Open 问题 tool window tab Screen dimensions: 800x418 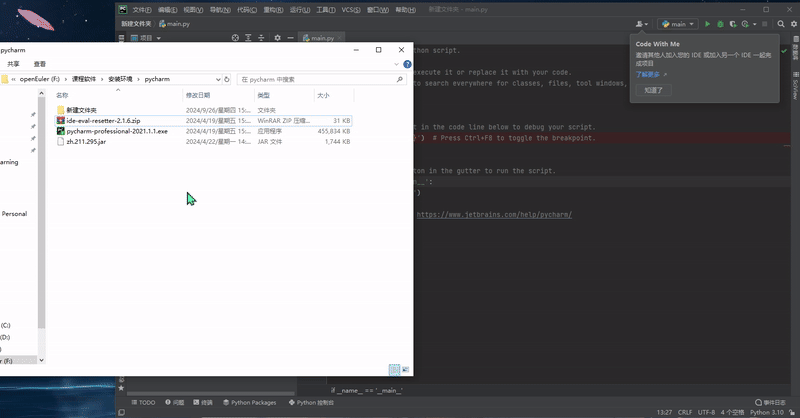[x=174, y=403]
